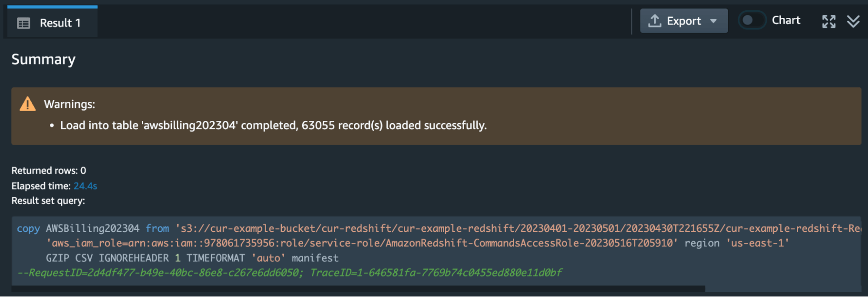
Task: Click the Export button
Action: [684, 20]
